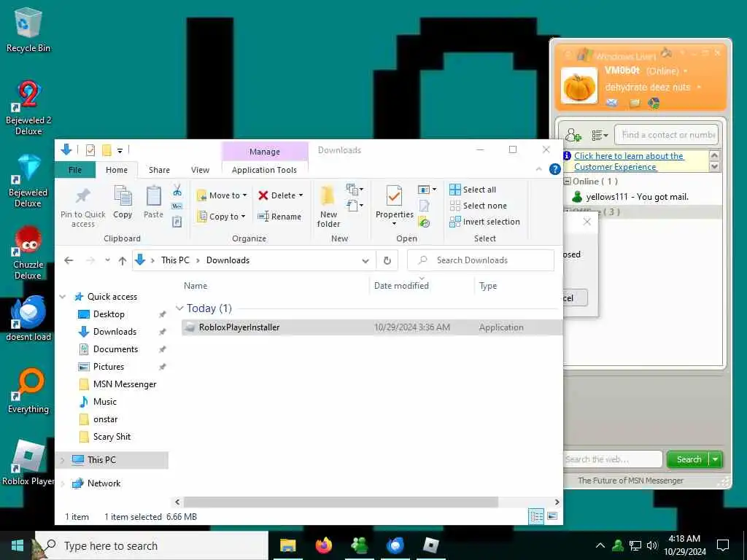This screenshot has height=560, width=747.
Task: Open the Copy to dropdown
Action: point(222,216)
